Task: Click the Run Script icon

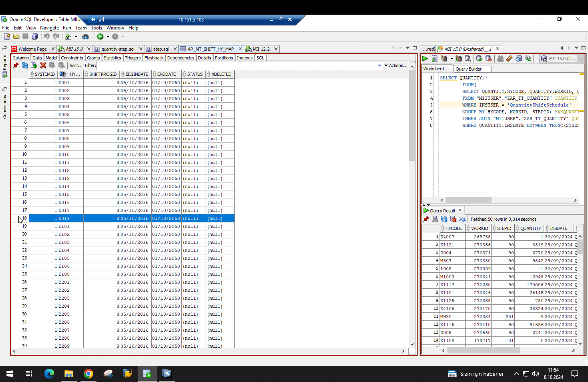Action: tap(434, 59)
